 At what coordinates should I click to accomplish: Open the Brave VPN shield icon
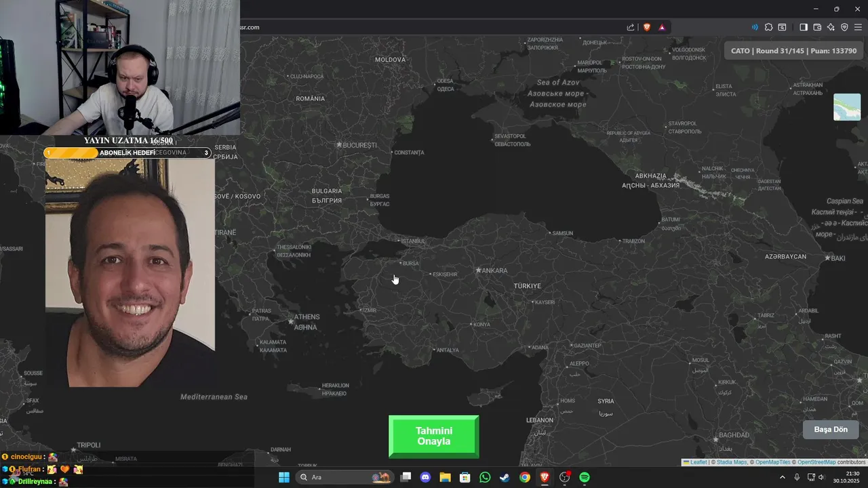pyautogui.click(x=844, y=27)
